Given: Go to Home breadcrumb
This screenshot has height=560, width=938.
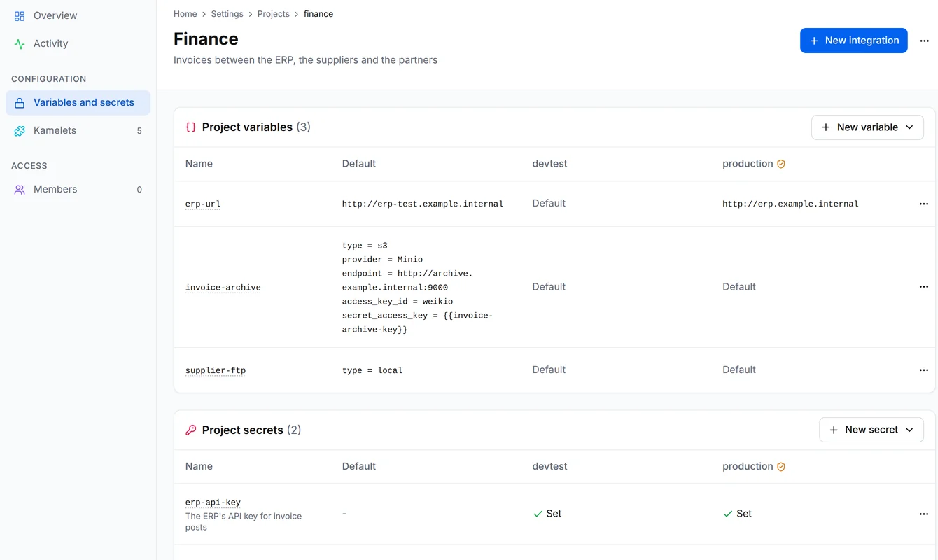Looking at the screenshot, I should (x=185, y=14).
